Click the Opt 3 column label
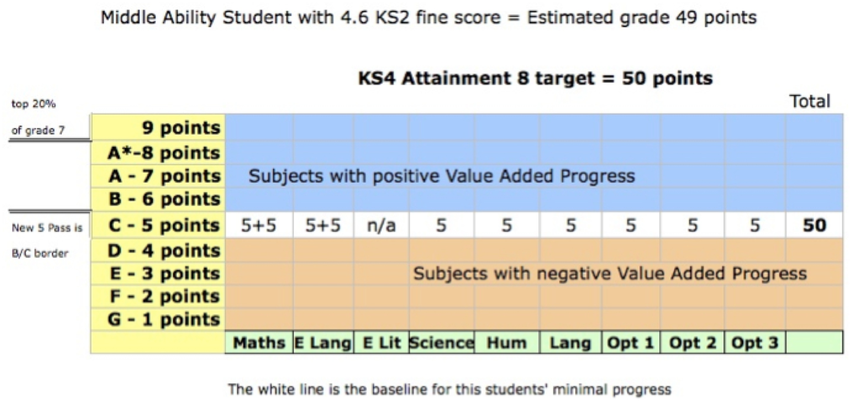The height and width of the screenshot is (402, 868). click(754, 343)
